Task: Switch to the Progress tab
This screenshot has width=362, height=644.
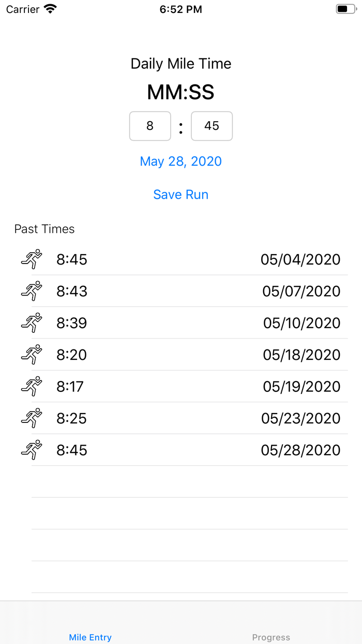Action: pos(271,637)
